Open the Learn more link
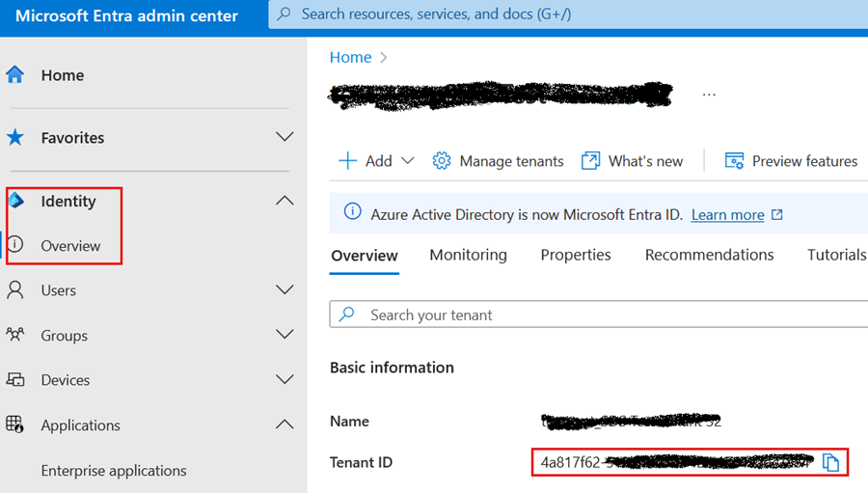 [727, 214]
